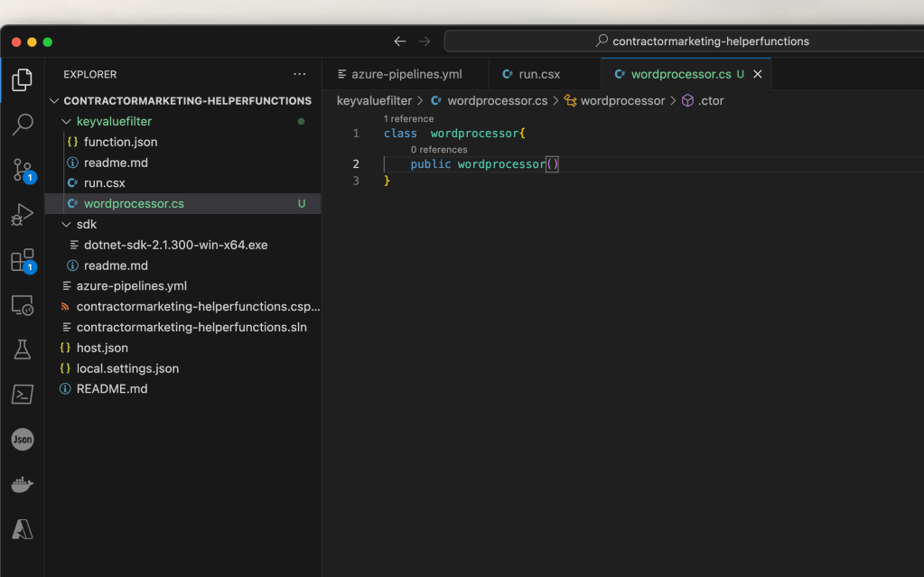This screenshot has width=924, height=577.
Task: Go back using the left arrow
Action: coord(399,42)
